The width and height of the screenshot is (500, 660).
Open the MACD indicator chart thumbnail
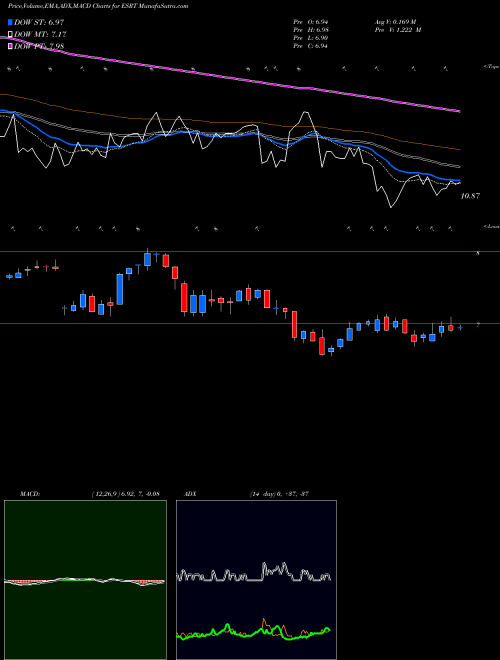[85, 580]
